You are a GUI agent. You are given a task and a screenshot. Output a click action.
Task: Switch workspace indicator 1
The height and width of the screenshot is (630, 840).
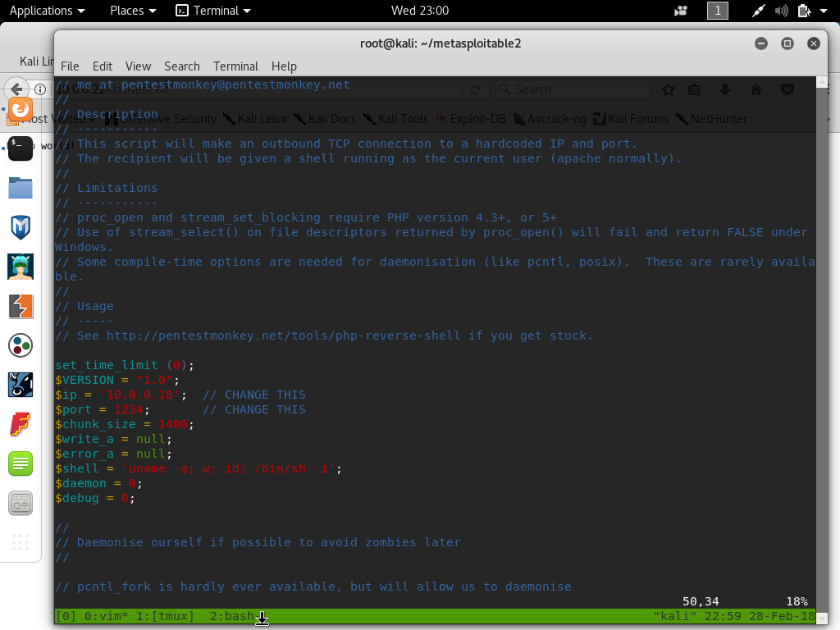[x=718, y=11]
